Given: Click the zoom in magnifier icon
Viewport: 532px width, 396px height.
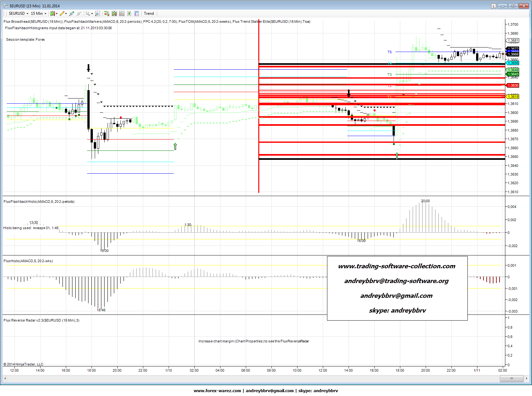Looking at the screenshot, I should click(71, 13).
